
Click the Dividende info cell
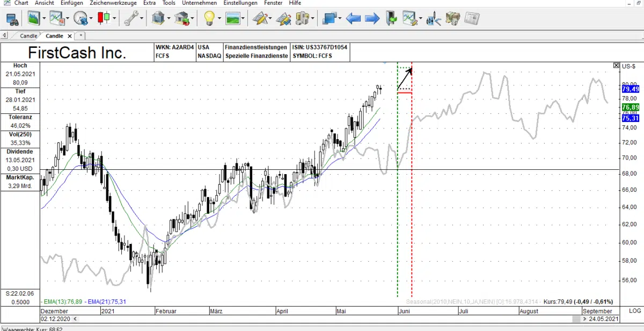pyautogui.click(x=20, y=160)
